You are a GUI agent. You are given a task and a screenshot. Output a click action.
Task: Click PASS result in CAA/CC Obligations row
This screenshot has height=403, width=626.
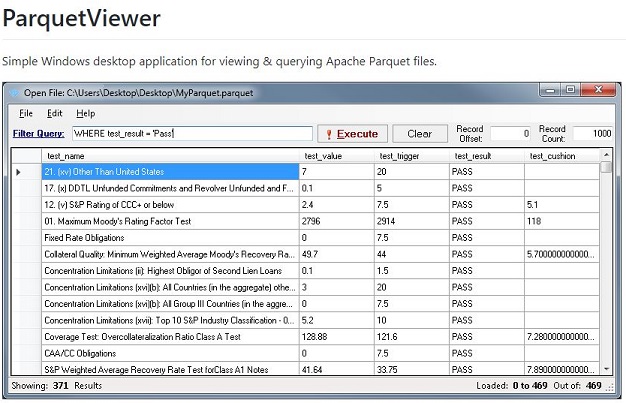click(487, 353)
